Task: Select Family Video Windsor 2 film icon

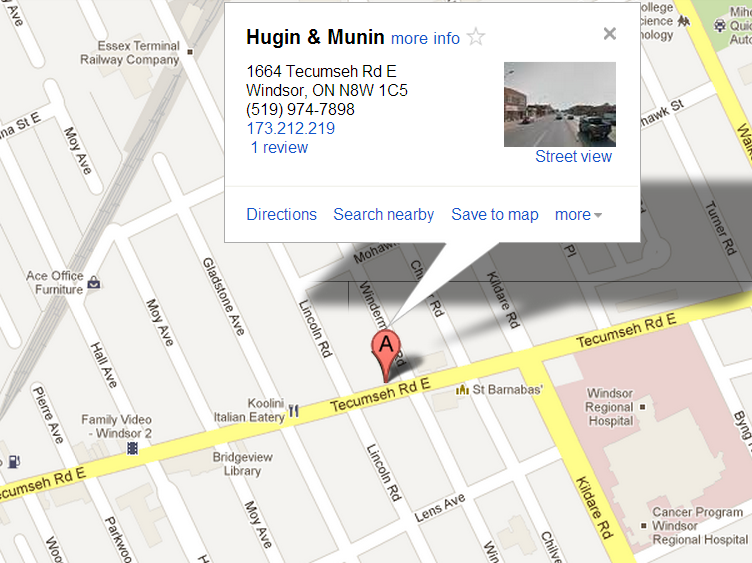Action: 132,448
